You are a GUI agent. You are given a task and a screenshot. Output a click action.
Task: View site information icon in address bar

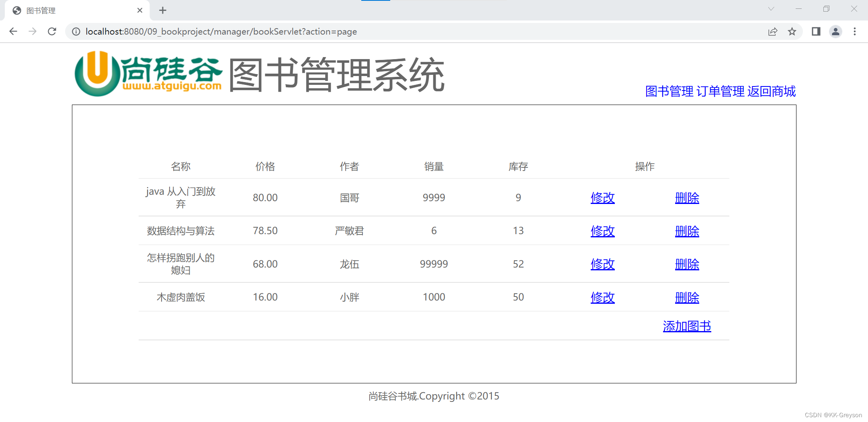(76, 31)
